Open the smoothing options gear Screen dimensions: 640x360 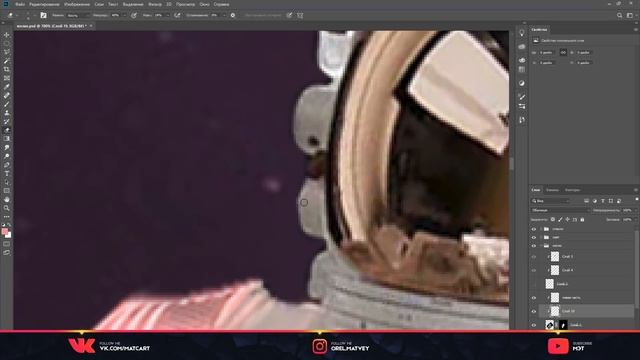[233, 16]
